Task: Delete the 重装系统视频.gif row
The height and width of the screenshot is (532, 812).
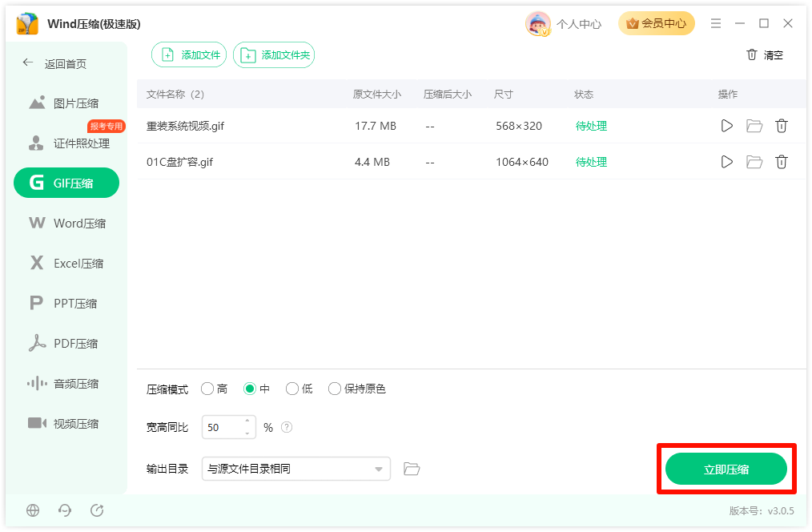Action: 782,126
